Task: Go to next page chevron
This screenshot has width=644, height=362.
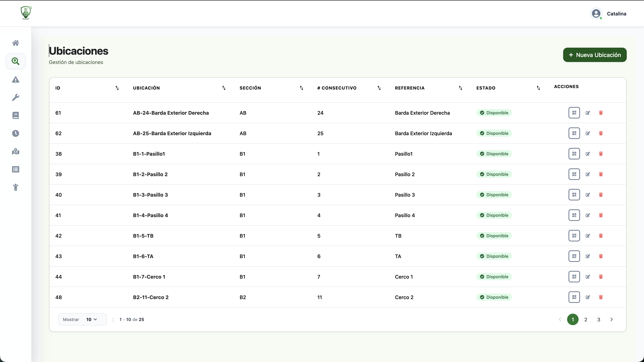Action: (x=611, y=320)
